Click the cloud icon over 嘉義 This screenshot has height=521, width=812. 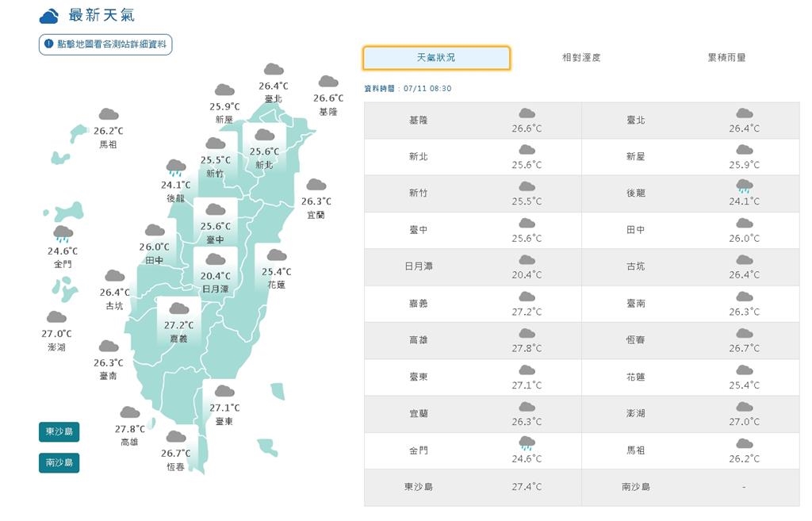176,310
